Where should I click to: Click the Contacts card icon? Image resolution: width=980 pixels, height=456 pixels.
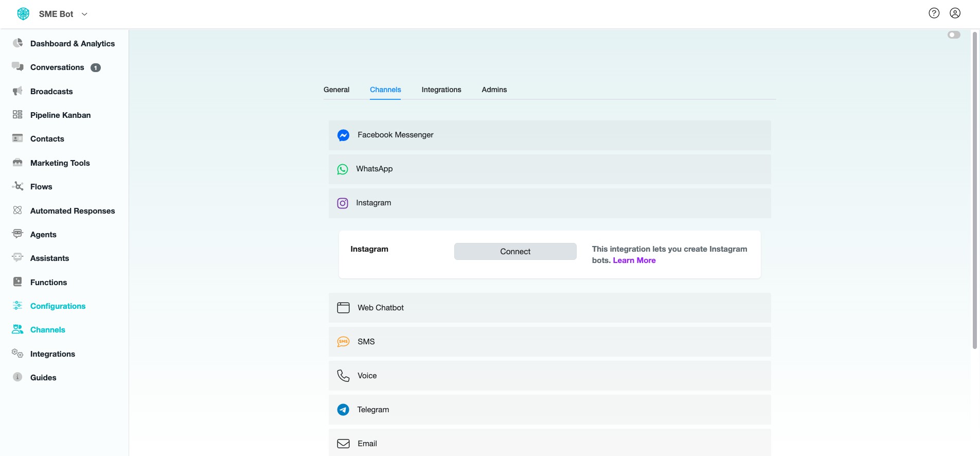pyautogui.click(x=18, y=138)
